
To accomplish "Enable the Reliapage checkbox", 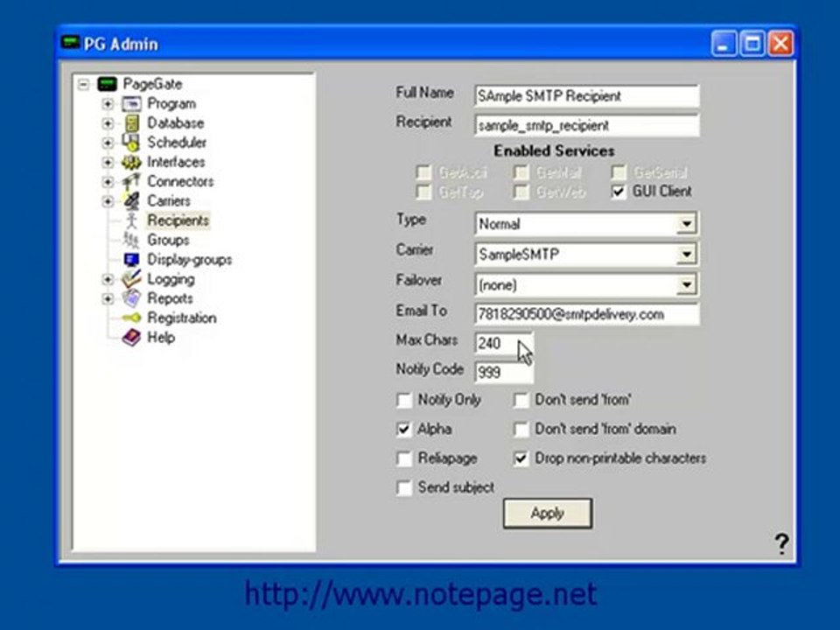I will click(x=404, y=458).
